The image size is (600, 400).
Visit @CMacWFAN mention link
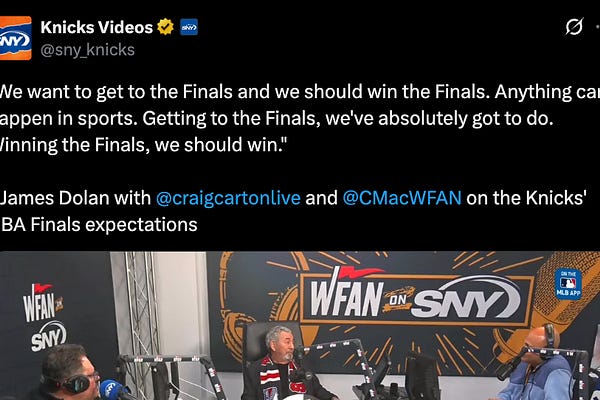(x=402, y=198)
